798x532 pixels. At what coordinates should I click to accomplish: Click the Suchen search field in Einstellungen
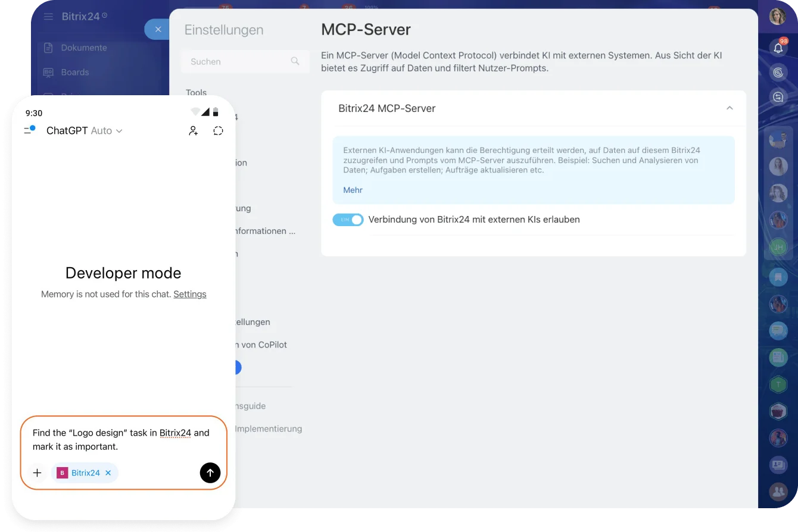pyautogui.click(x=245, y=61)
